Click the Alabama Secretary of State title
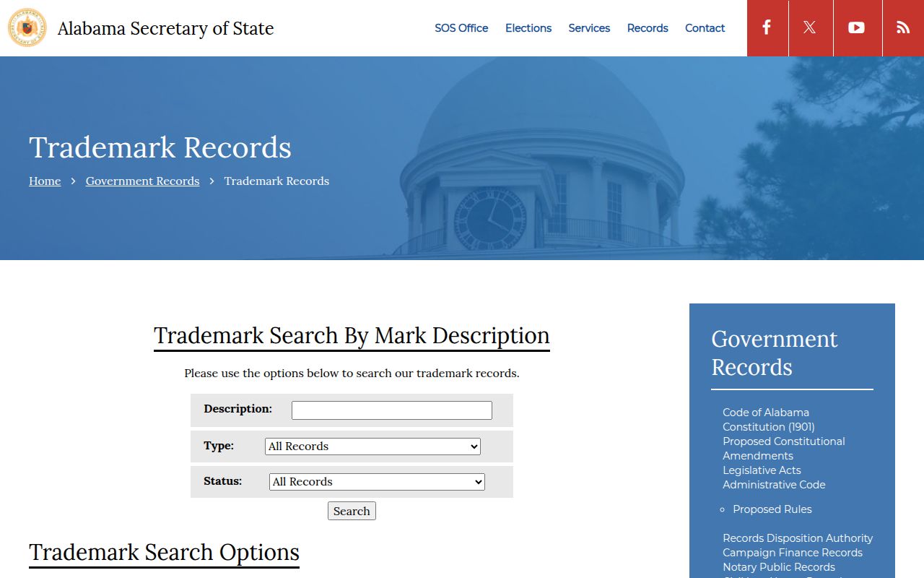This screenshot has height=578, width=924. click(x=165, y=28)
